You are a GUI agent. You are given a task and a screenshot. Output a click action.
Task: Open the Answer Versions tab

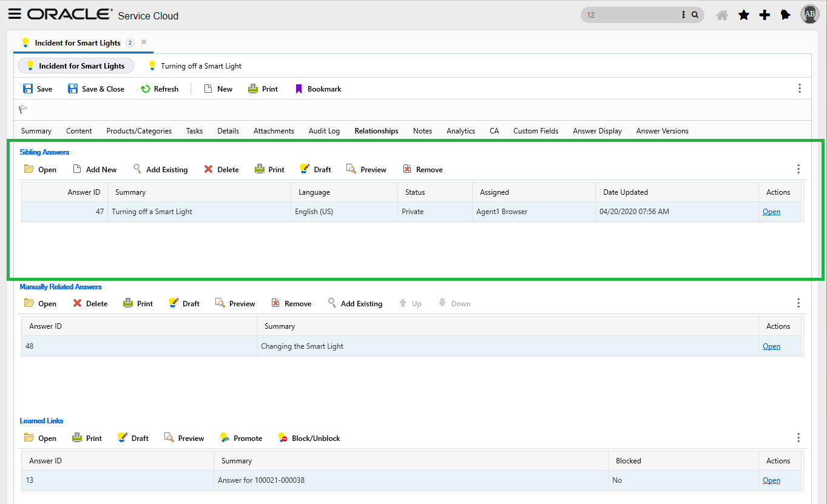click(662, 131)
